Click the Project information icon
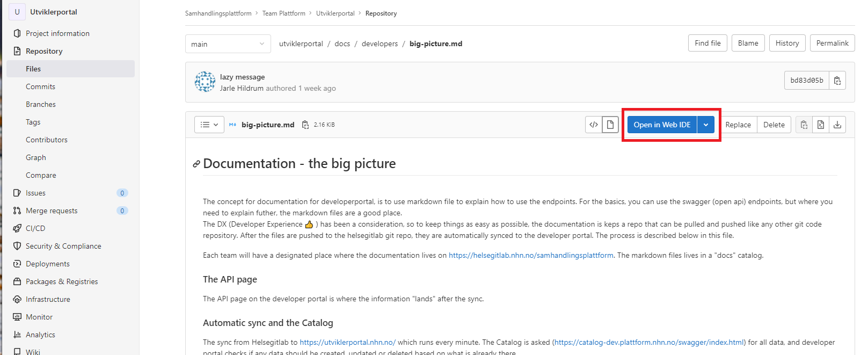Viewport: 868px width, 355px height. click(17, 33)
